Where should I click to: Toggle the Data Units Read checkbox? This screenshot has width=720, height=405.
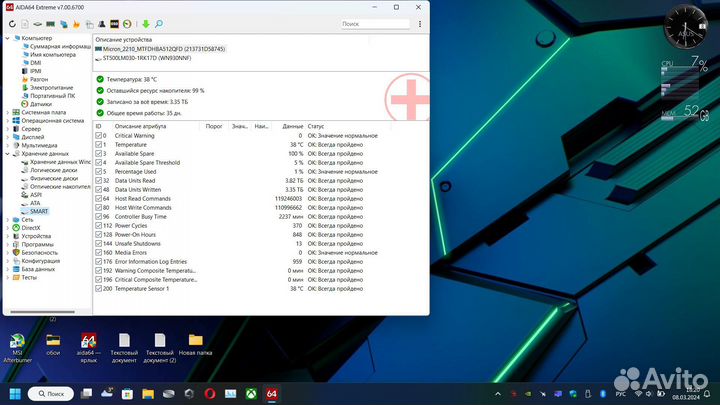tap(98, 180)
